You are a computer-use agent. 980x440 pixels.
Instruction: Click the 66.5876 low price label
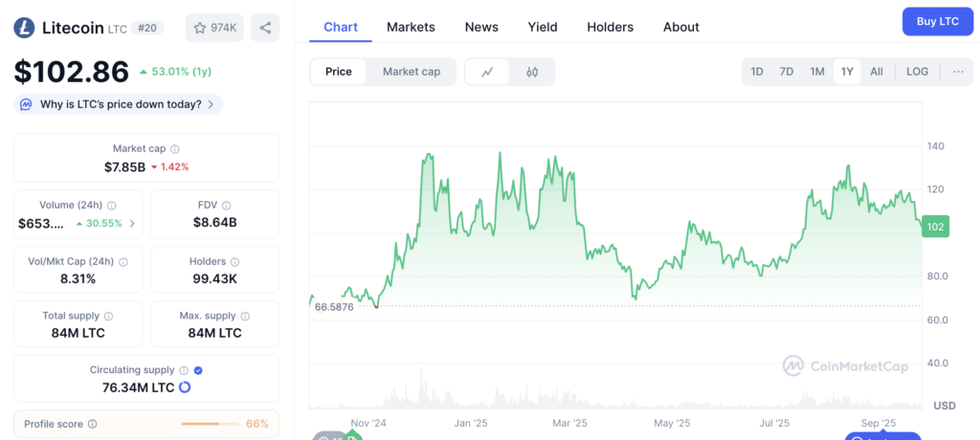click(334, 307)
